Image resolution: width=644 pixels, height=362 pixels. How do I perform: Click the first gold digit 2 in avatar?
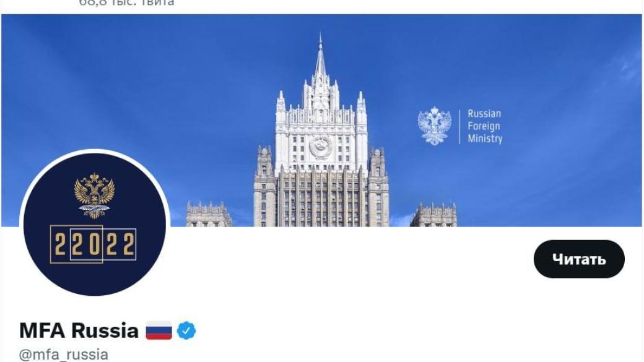pyautogui.click(x=61, y=244)
